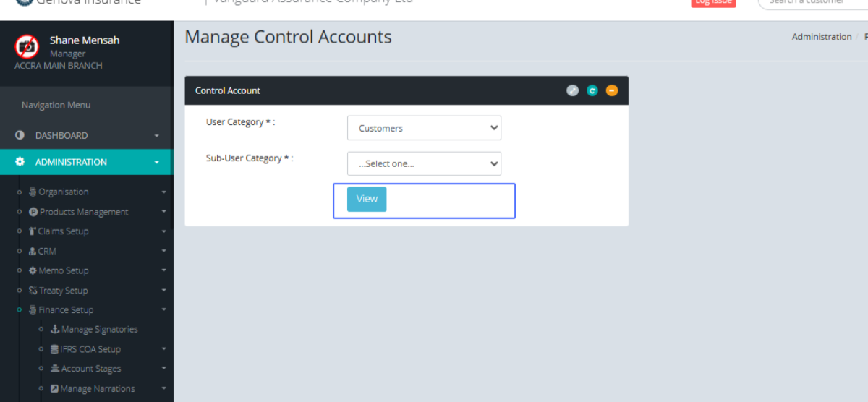The width and height of the screenshot is (868, 402).
Task: Open the Sub-User Category dropdown
Action: [424, 163]
